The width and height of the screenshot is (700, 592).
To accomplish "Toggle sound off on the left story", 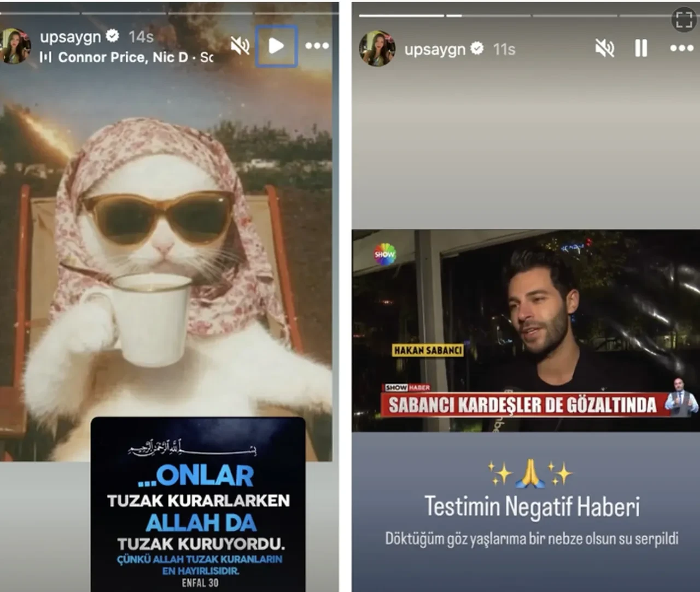I will (x=241, y=46).
